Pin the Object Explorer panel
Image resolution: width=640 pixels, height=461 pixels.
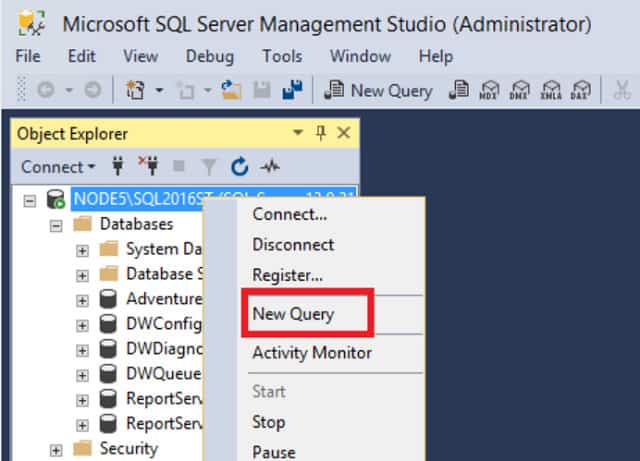(x=321, y=133)
